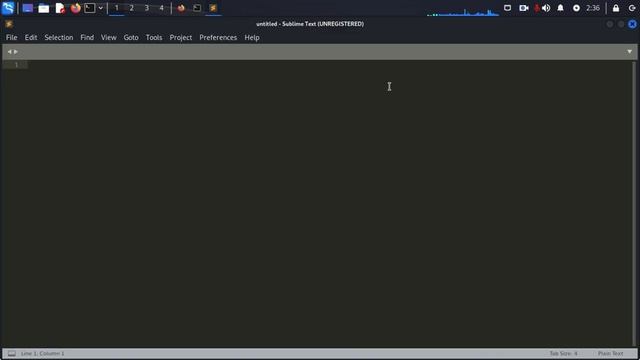Open the display tray icon

coord(507,8)
